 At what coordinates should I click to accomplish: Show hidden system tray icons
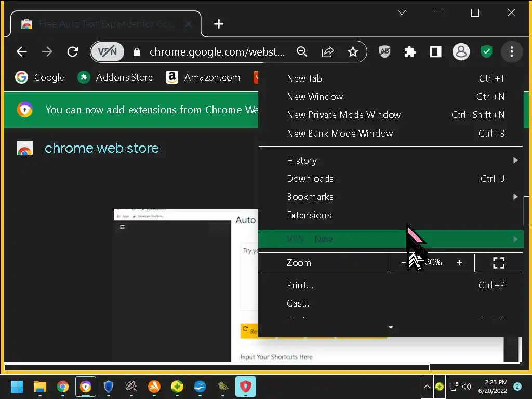(x=427, y=387)
